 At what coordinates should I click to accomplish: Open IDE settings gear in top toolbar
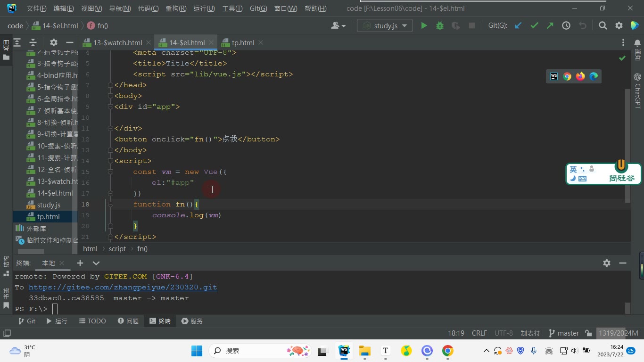click(619, 26)
